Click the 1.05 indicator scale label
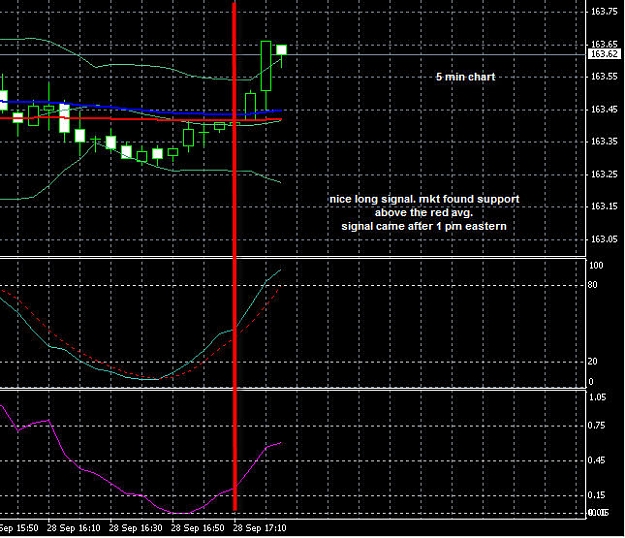625x538 pixels. click(x=597, y=397)
